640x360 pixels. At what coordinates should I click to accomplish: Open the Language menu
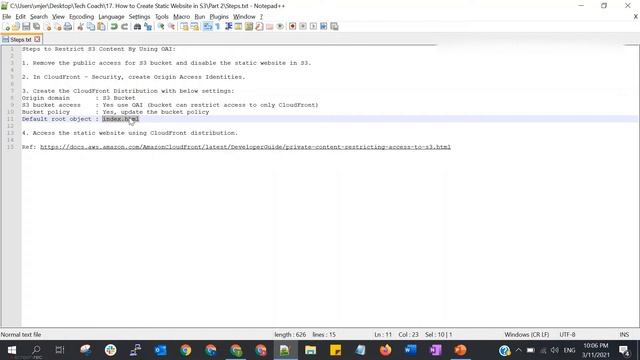(111, 17)
